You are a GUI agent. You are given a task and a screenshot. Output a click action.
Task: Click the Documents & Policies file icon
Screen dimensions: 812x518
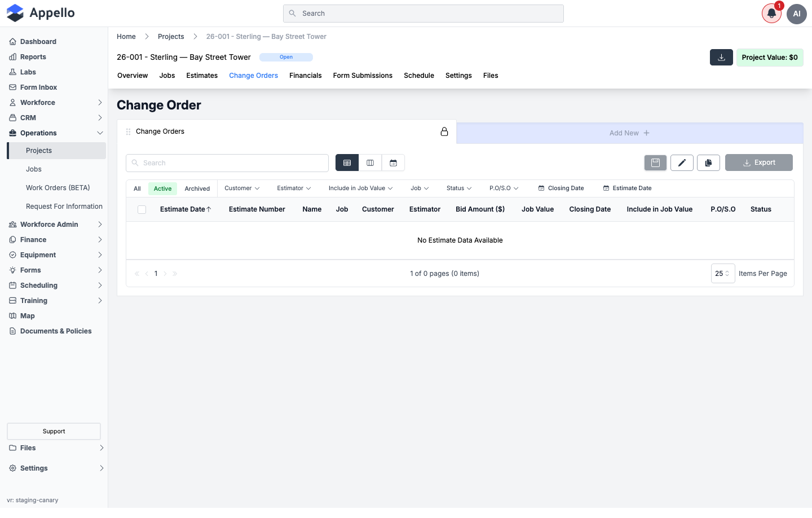[x=12, y=331]
